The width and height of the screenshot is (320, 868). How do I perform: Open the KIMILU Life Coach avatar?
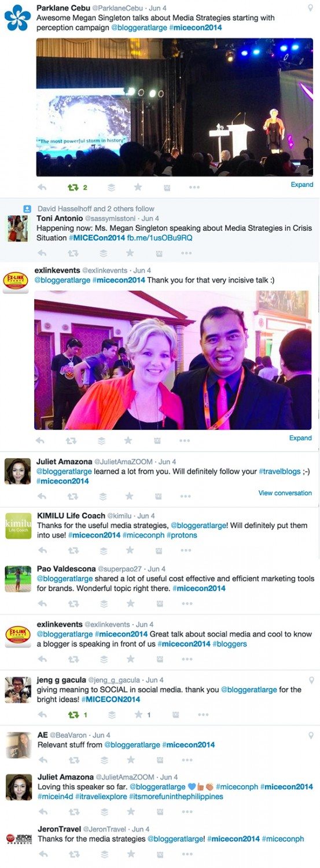click(x=19, y=526)
